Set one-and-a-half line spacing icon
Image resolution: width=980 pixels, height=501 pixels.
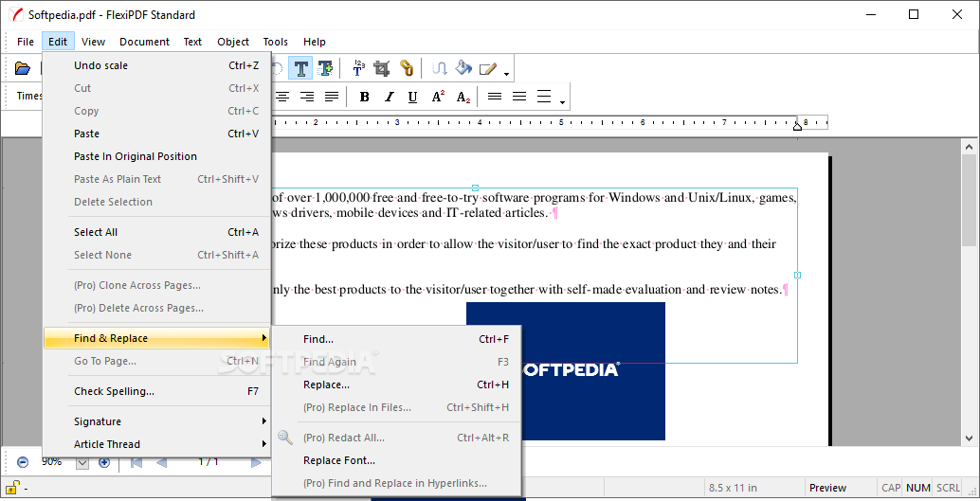pyautogui.click(x=518, y=97)
